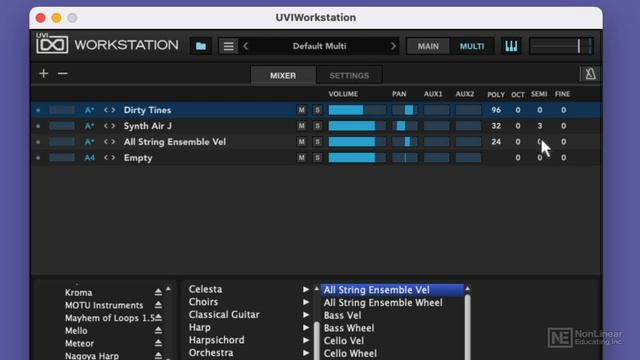The height and width of the screenshot is (360, 640).
Task: Open MIDI channel A4 dropdown for Empty
Action: pyautogui.click(x=89, y=158)
